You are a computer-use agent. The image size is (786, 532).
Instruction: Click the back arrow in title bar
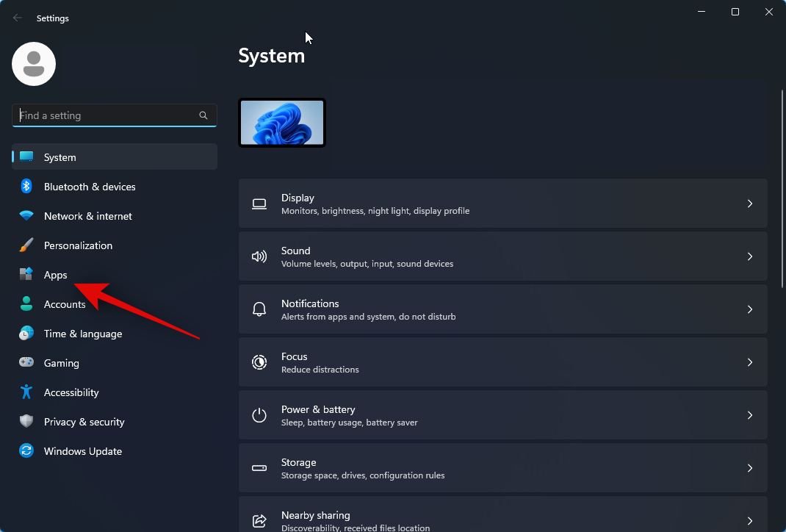[x=18, y=18]
